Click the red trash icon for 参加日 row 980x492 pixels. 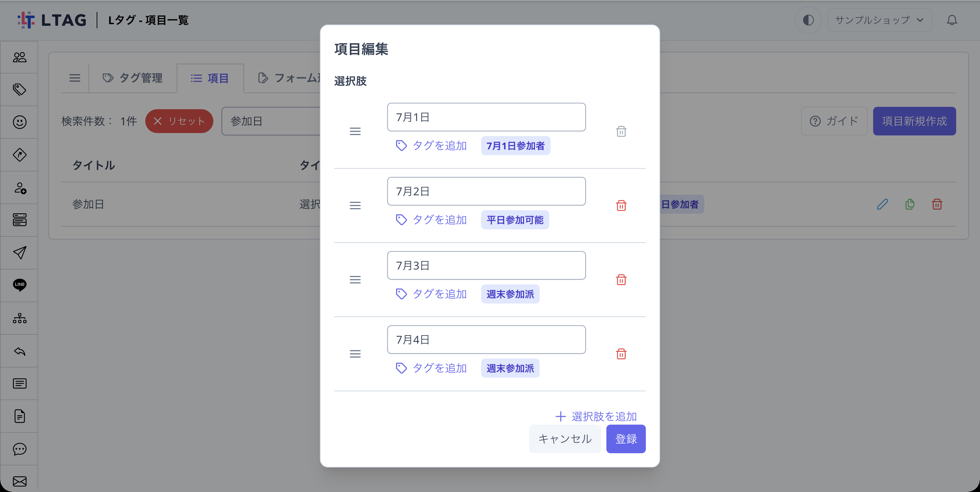coord(937,204)
